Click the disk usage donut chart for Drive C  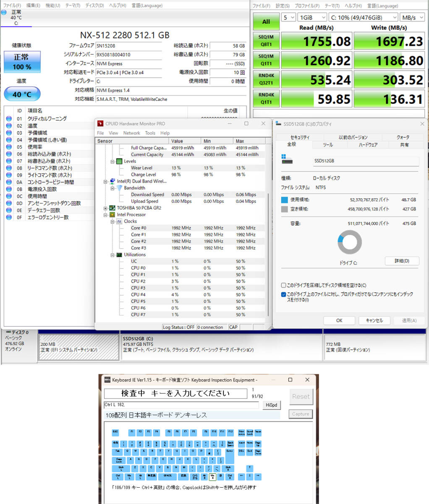(x=350, y=242)
